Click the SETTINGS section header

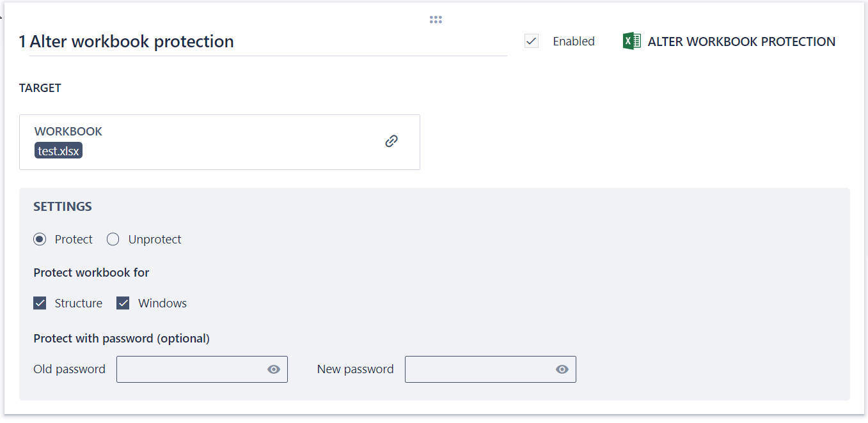click(x=62, y=206)
